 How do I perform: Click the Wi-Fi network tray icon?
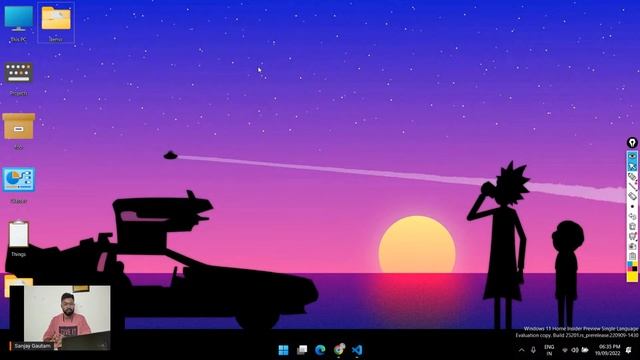click(x=565, y=350)
